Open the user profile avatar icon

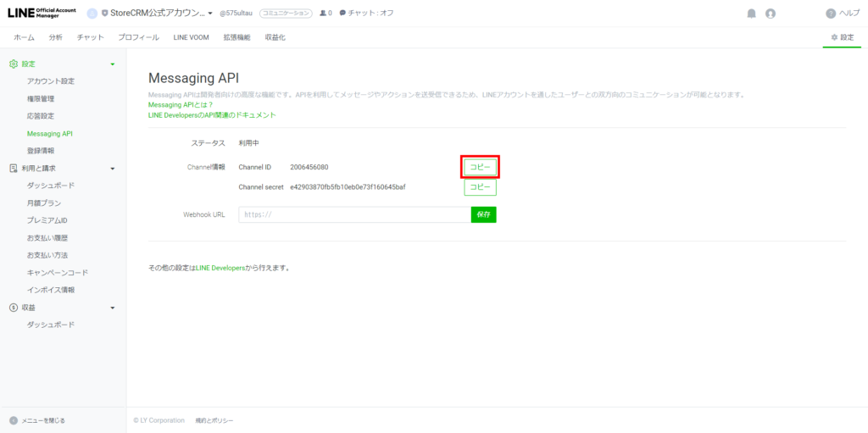pos(770,14)
